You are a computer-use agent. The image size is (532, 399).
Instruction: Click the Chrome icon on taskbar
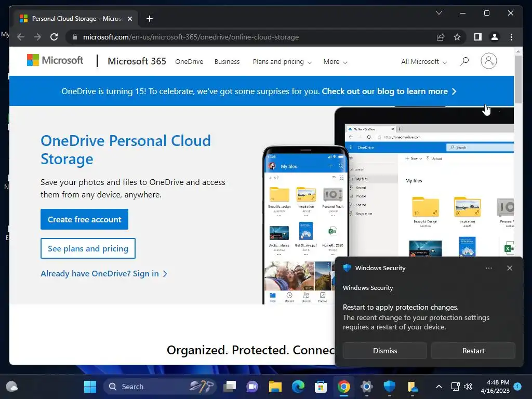click(x=344, y=387)
